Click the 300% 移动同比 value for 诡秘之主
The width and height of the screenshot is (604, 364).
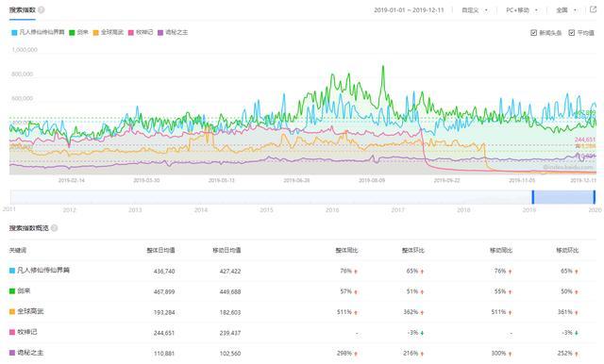[499, 353]
